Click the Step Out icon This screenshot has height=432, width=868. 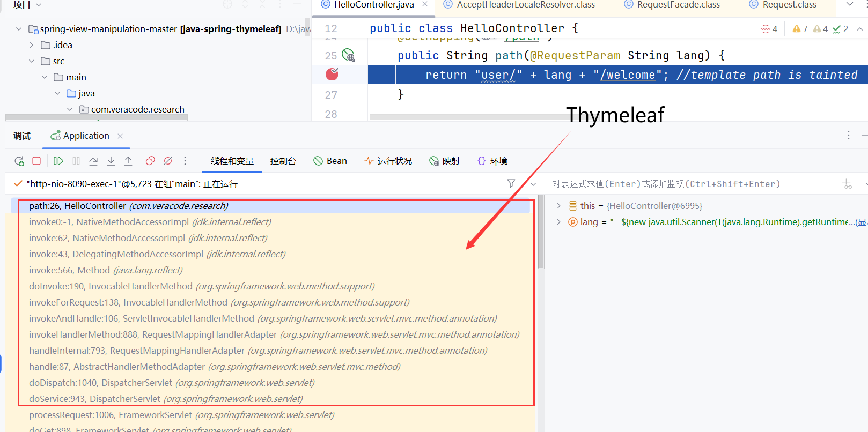[128, 161]
